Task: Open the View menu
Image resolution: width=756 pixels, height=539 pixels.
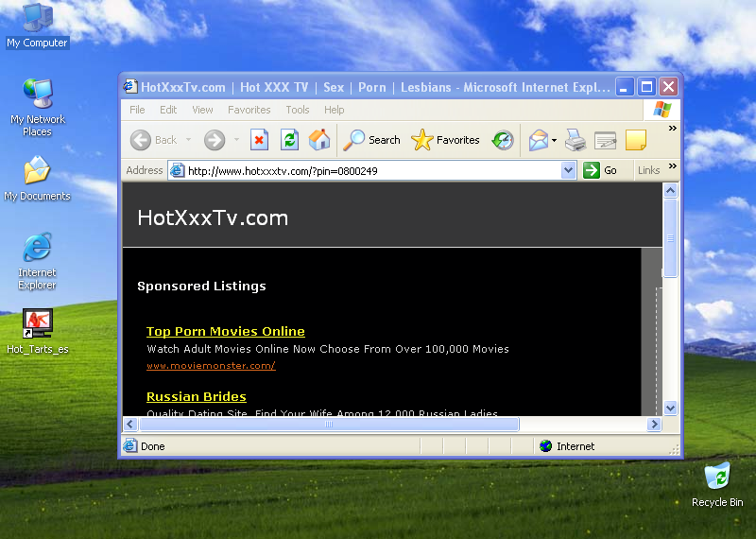Action: [202, 110]
